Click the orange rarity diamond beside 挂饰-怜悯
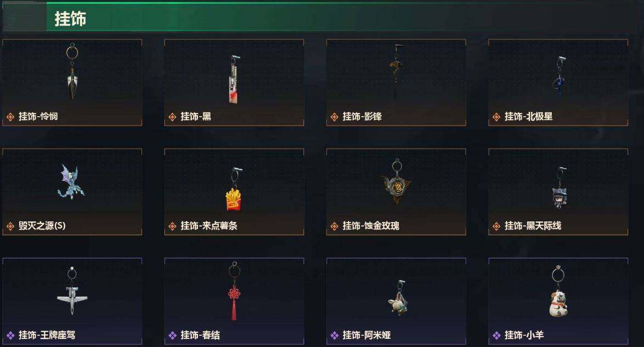The height and width of the screenshot is (347, 644). click(10, 117)
